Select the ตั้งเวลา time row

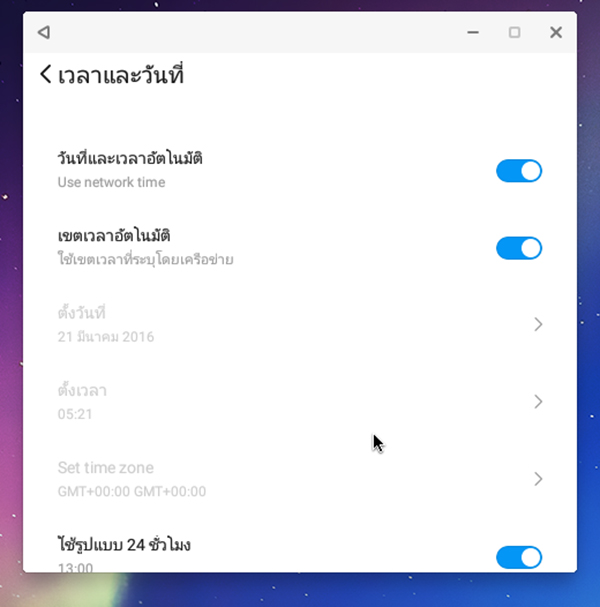pos(300,402)
